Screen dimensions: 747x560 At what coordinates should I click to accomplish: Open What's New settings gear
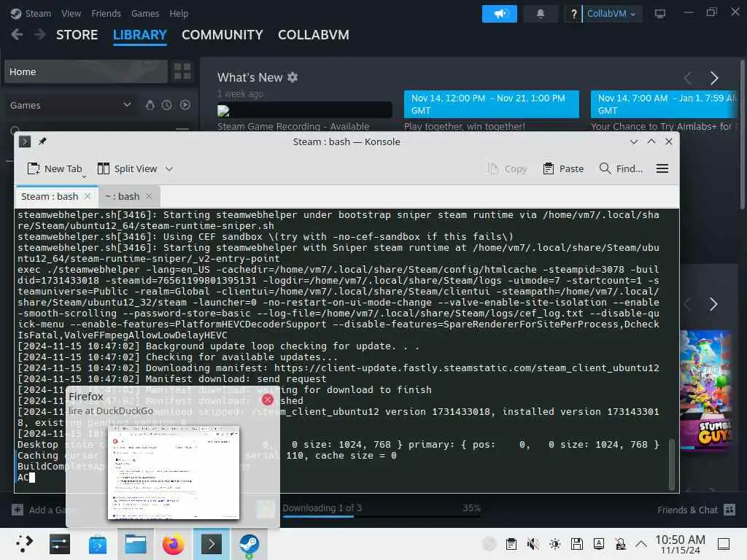tap(293, 77)
